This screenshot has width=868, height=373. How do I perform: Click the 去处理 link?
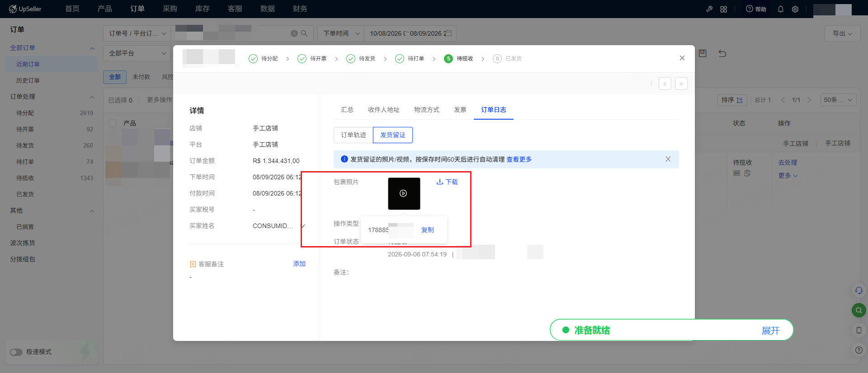pyautogui.click(x=788, y=163)
